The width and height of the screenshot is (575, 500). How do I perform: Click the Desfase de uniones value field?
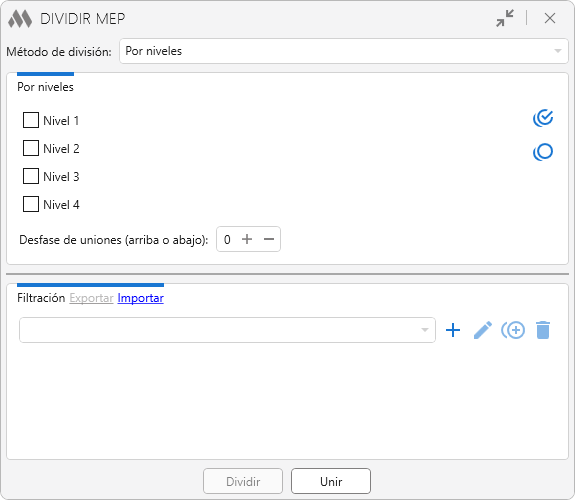tap(227, 239)
